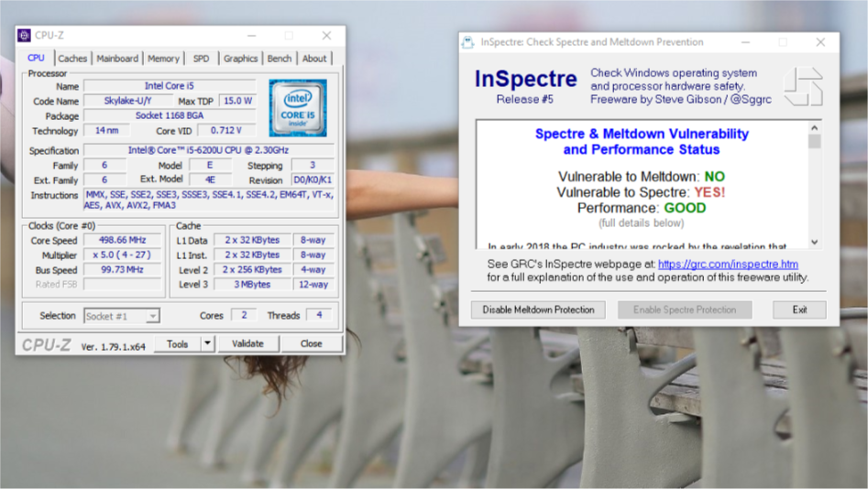868x489 pixels.
Task: Click Ext. Model value '4E'
Action: pos(211,179)
